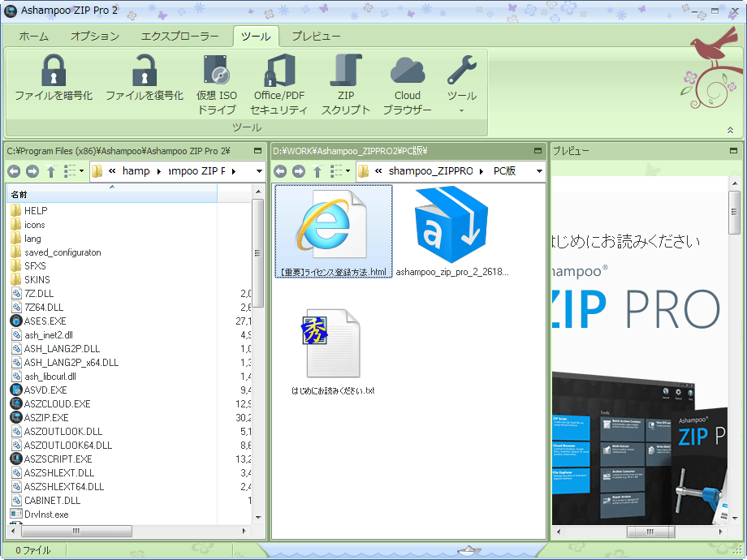Switch to the オプション tab
Image resolution: width=747 pixels, height=560 pixels.
point(95,37)
